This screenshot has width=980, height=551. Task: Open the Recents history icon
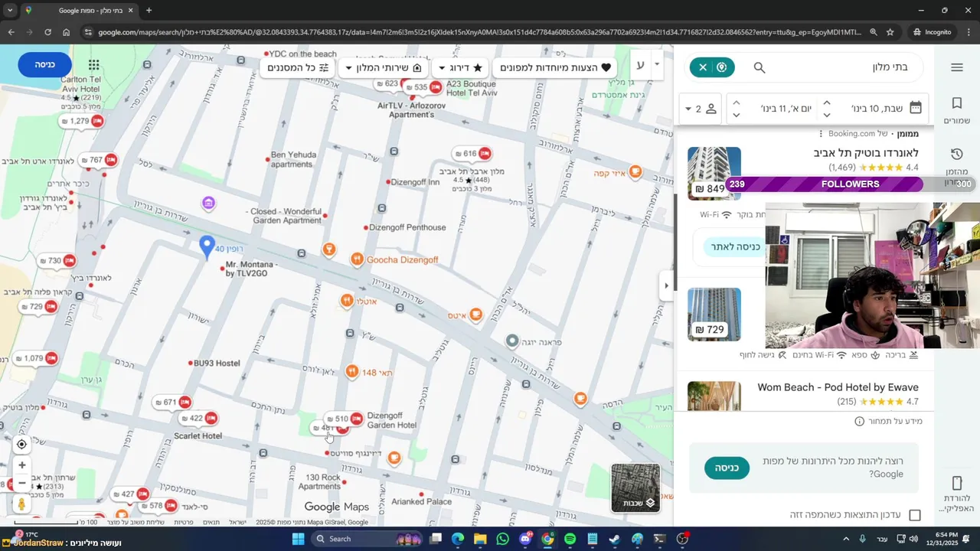click(x=956, y=154)
